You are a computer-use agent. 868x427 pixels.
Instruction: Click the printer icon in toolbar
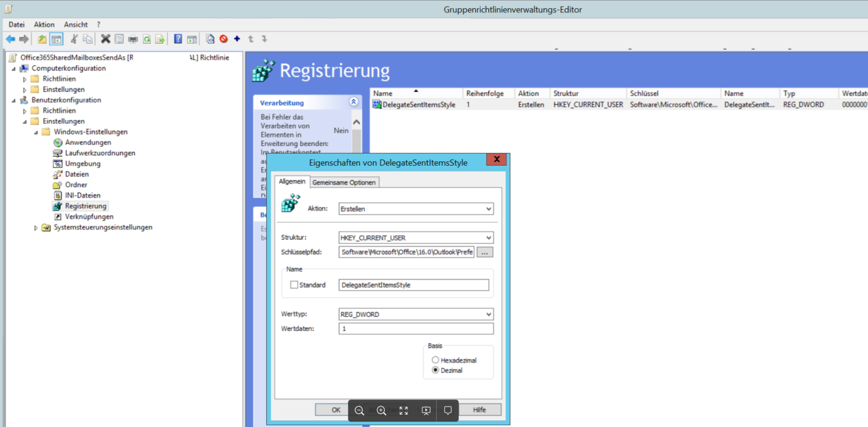click(x=133, y=39)
